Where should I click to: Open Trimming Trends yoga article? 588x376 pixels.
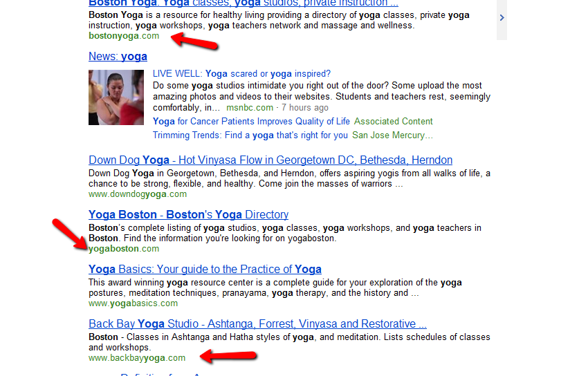(x=250, y=135)
